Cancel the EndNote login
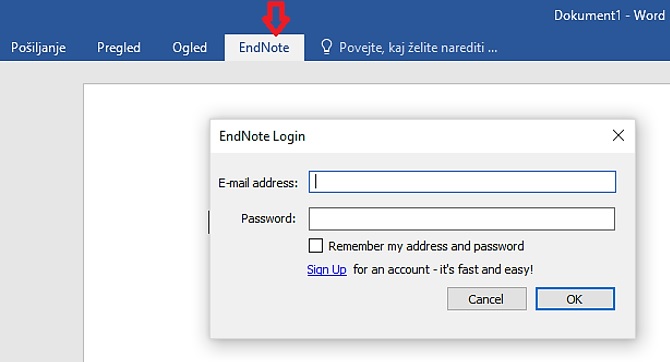 pos(487,299)
